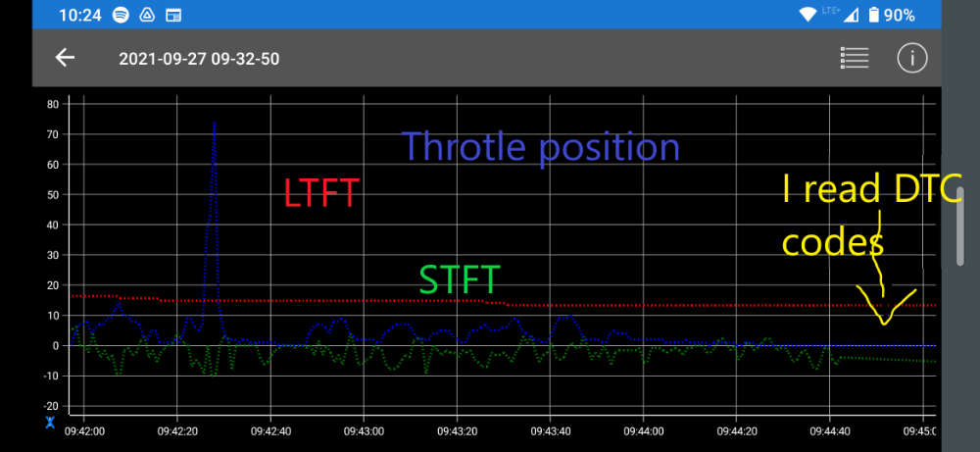The width and height of the screenshot is (980, 452).
Task: Click the green STFT label
Action: tap(460, 279)
